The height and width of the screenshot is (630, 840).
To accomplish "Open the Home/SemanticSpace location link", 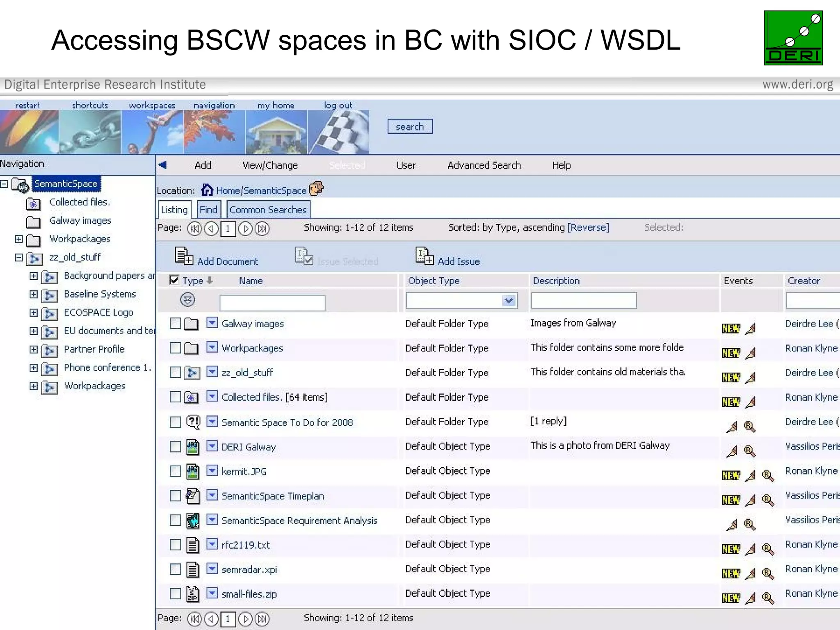I will 261,191.
